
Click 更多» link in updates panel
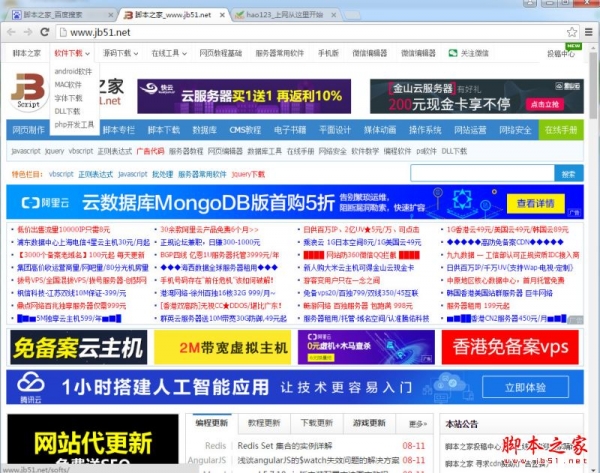417,424
